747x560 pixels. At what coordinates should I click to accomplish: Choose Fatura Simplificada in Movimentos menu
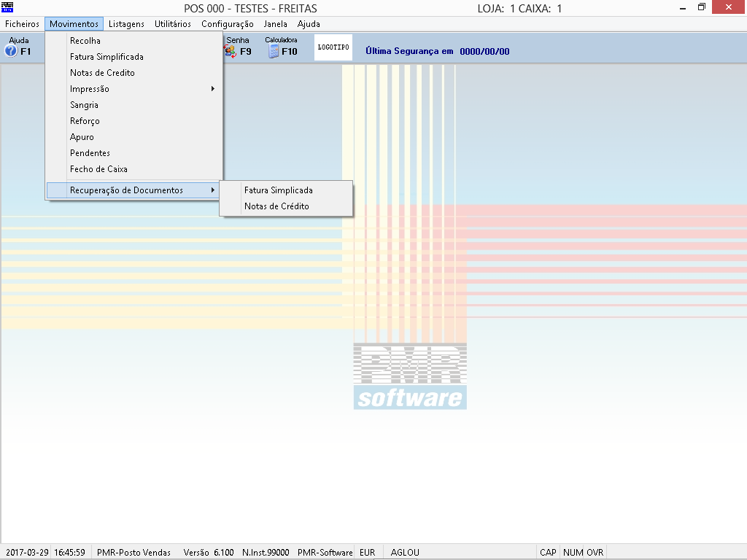tap(107, 57)
